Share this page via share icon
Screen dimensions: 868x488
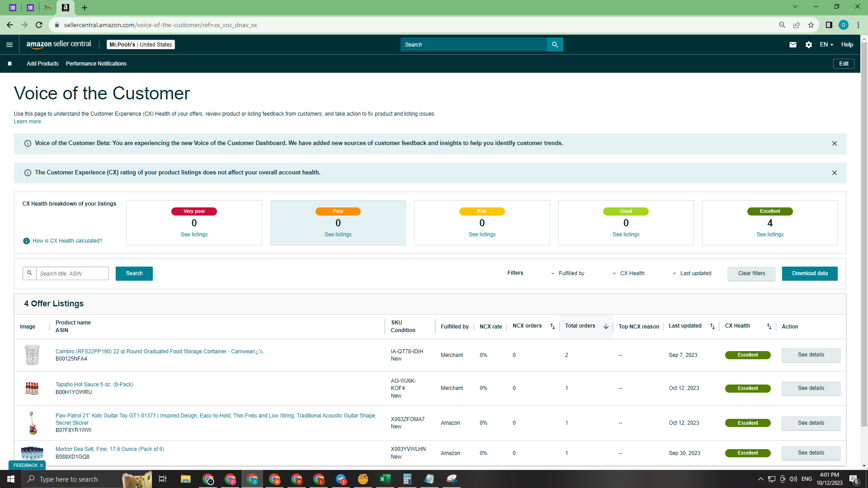pos(797,25)
